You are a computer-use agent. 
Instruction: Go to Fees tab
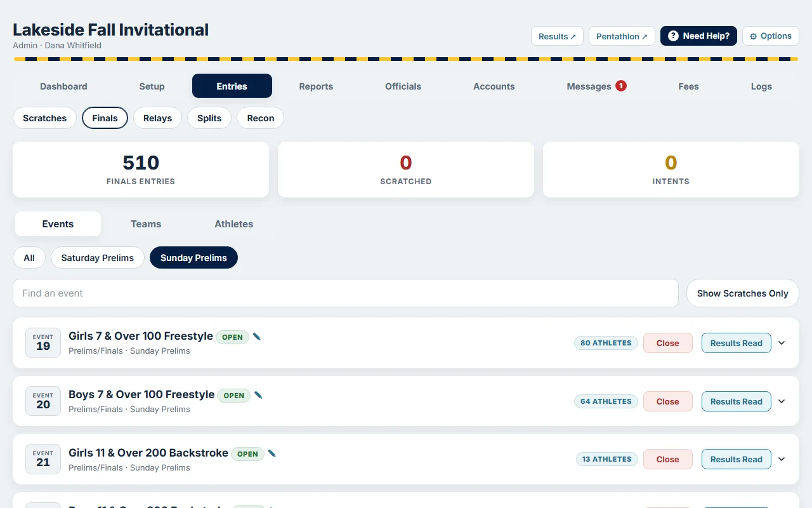[688, 86]
